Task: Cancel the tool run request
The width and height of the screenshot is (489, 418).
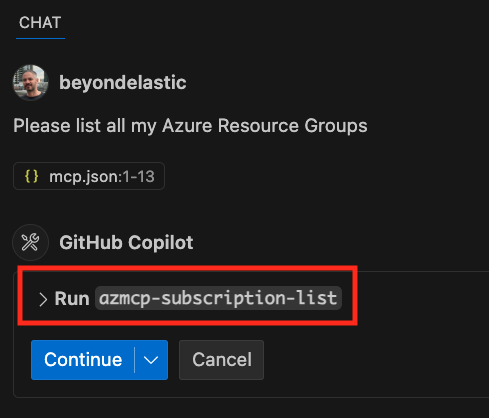Action: click(x=221, y=360)
